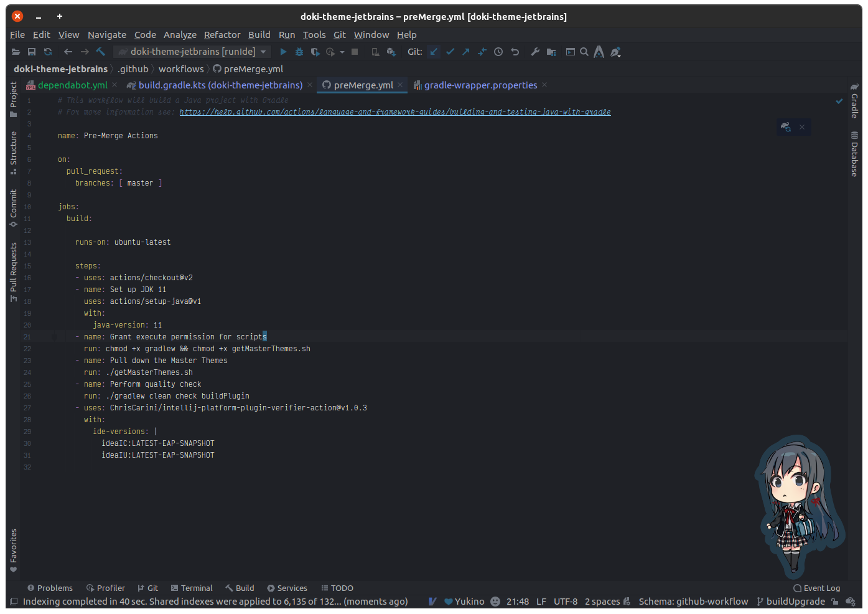Open the Navigate menu

107,35
